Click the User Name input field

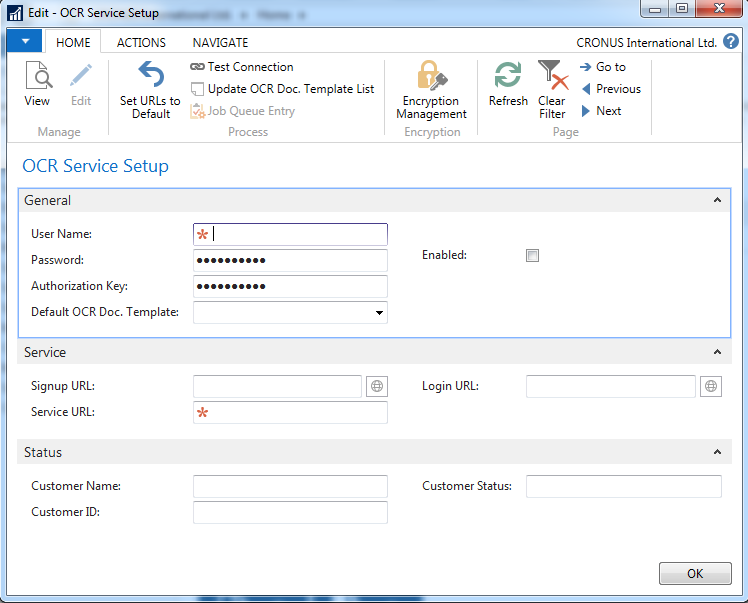pos(298,234)
